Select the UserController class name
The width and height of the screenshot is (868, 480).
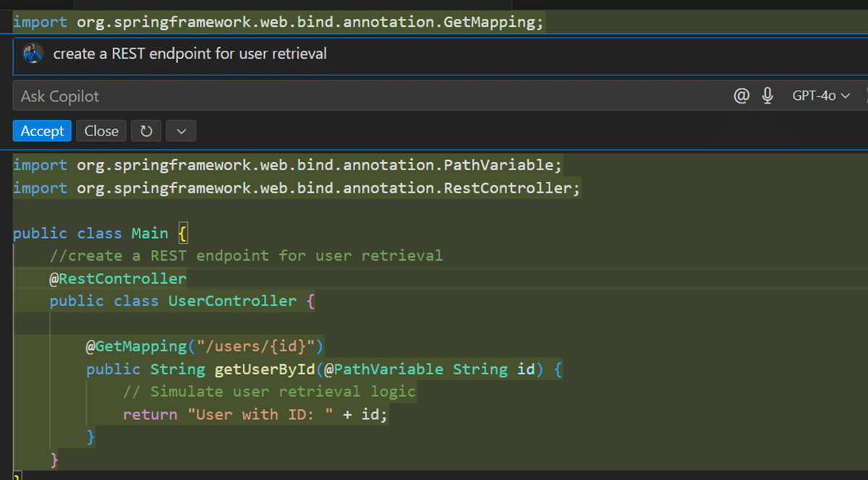tap(232, 301)
